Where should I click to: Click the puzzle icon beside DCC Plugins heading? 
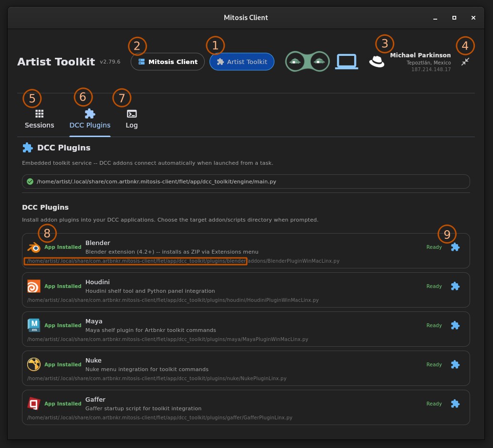tap(28, 148)
